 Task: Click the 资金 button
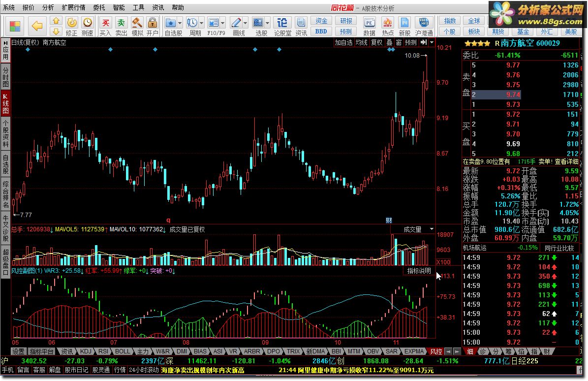[x=321, y=21]
